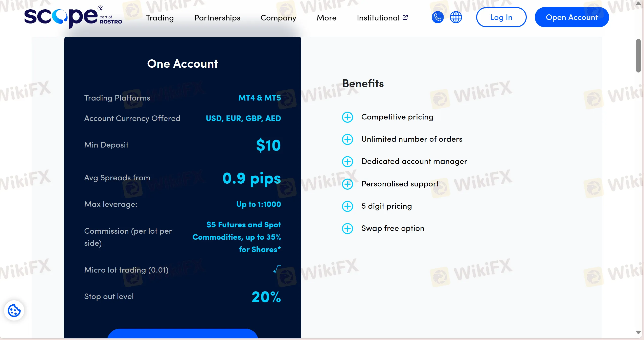Image resolution: width=644 pixels, height=340 pixels.
Task: Click the Open Account button
Action: click(572, 17)
